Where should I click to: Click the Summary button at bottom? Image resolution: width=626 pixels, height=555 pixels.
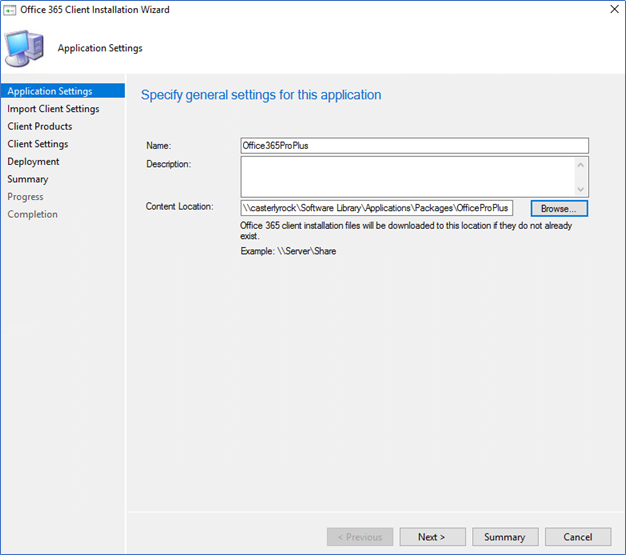(x=505, y=537)
